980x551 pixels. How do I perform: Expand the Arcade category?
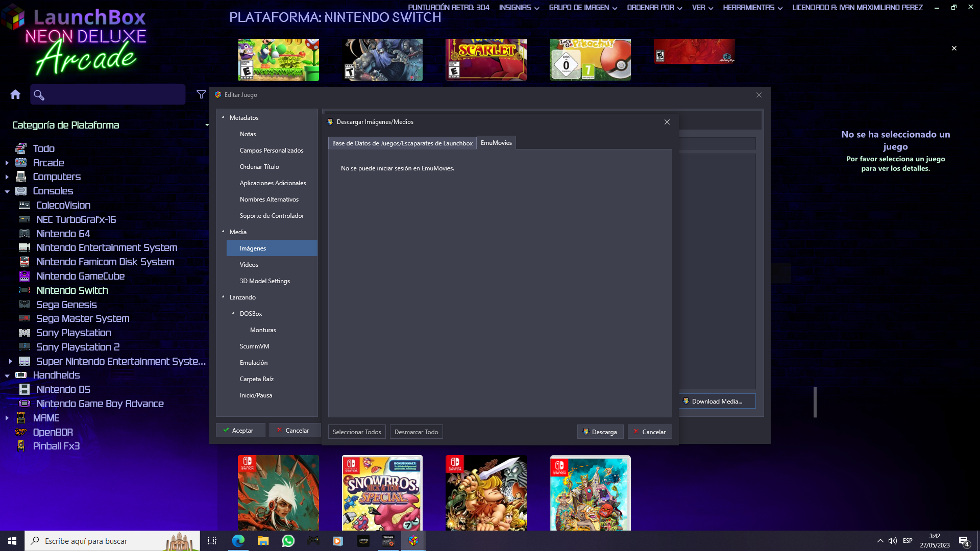pyautogui.click(x=7, y=163)
